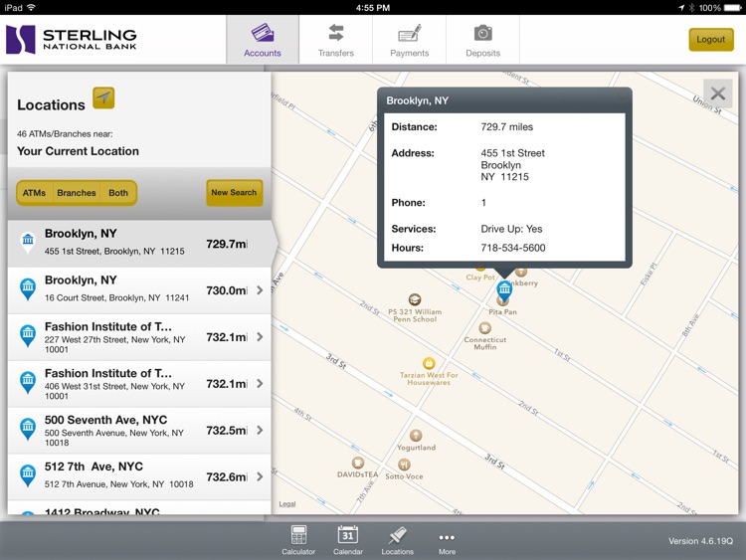This screenshot has height=560, width=746.
Task: Open Locations from bottom bar
Action: coord(397,540)
